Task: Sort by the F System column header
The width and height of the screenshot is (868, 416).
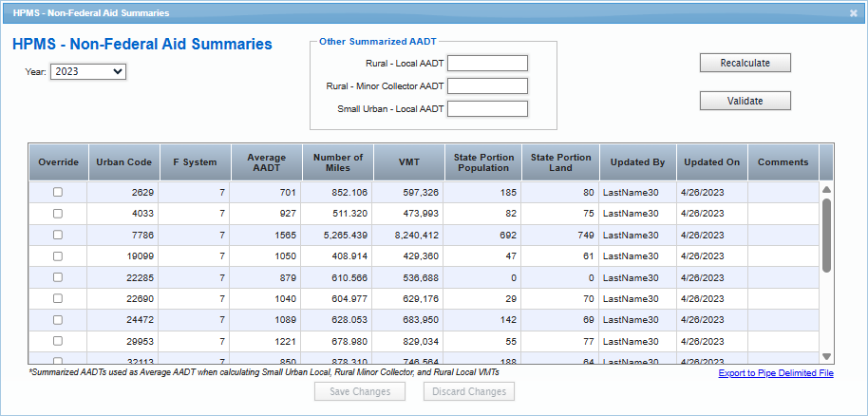Action: [195, 162]
